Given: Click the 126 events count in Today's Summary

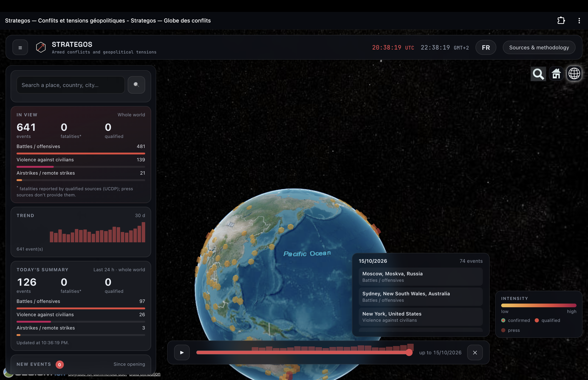Looking at the screenshot, I should [27, 282].
